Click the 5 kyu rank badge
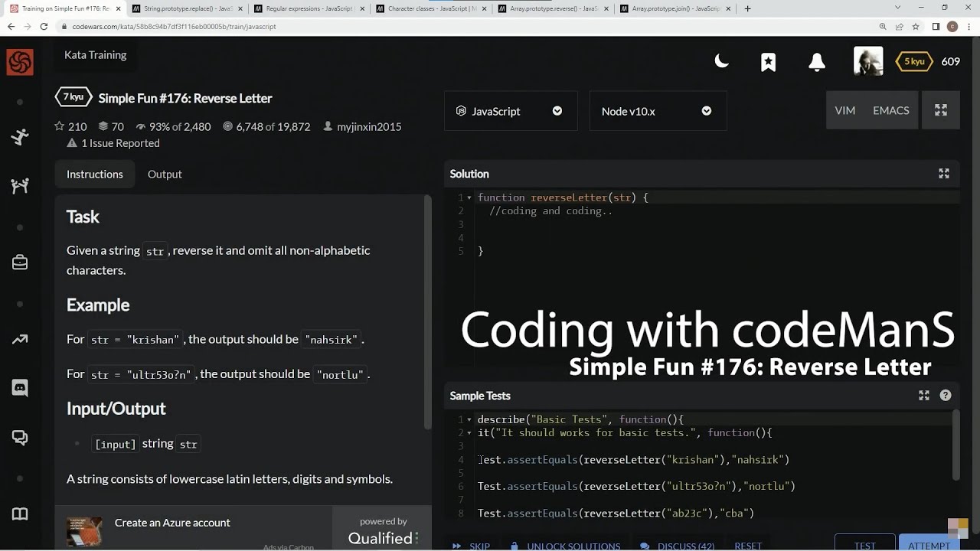The height and width of the screenshot is (551, 980). 914,61
